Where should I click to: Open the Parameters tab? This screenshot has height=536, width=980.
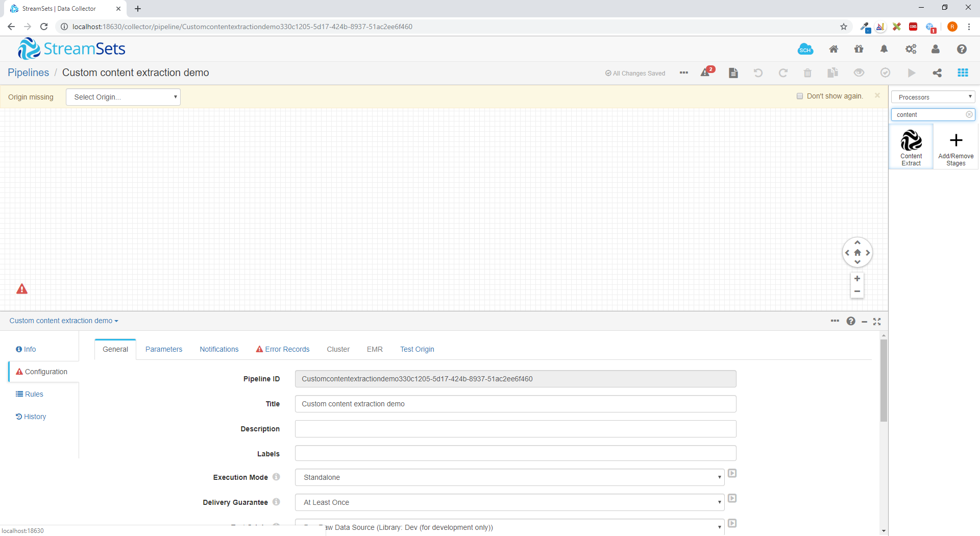point(163,349)
